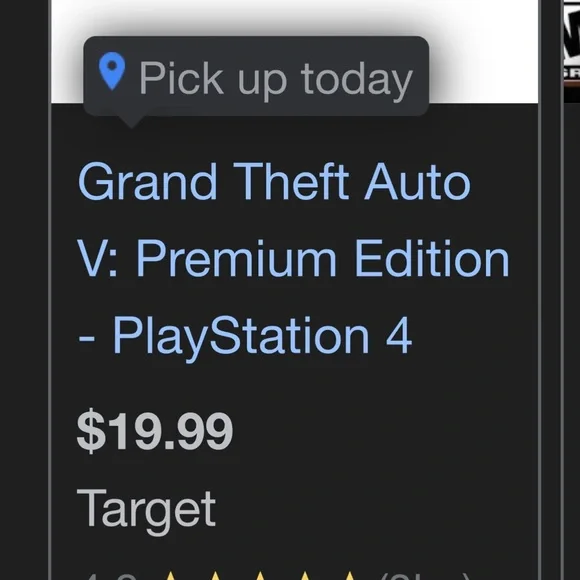580x580 pixels.
Task: Click the word 'Auto' in product title
Action: pyautogui.click(x=418, y=181)
